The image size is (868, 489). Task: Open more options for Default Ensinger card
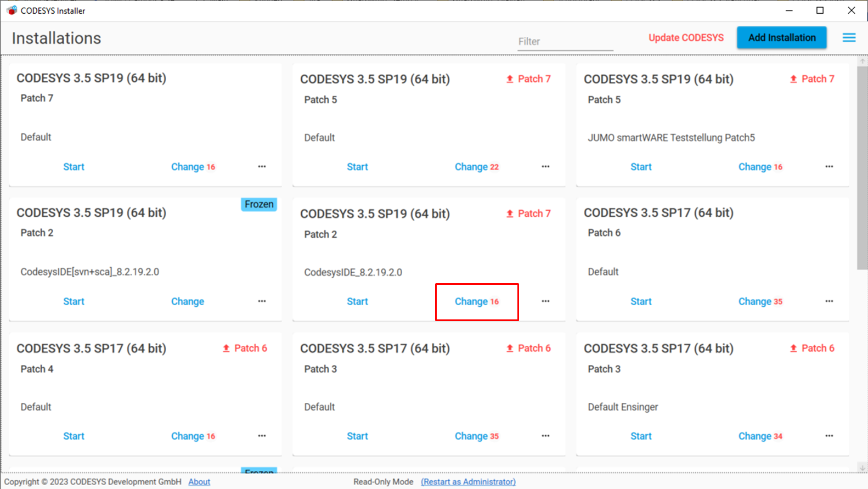(x=829, y=436)
